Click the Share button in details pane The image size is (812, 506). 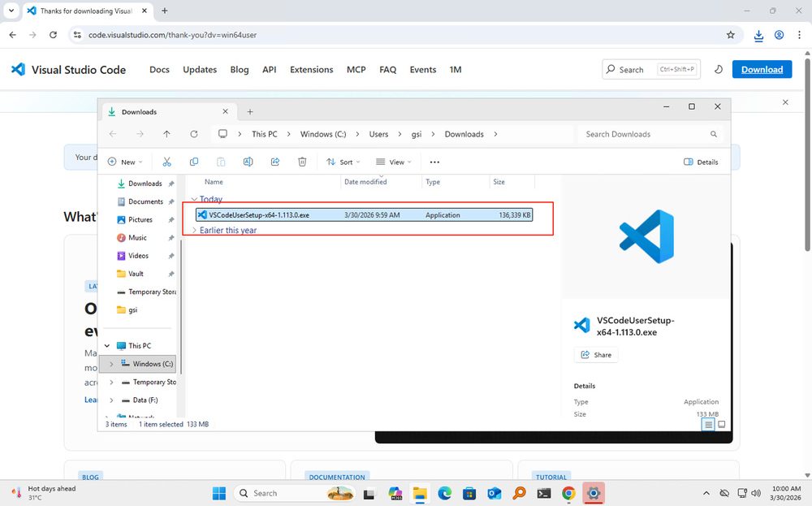click(x=596, y=355)
